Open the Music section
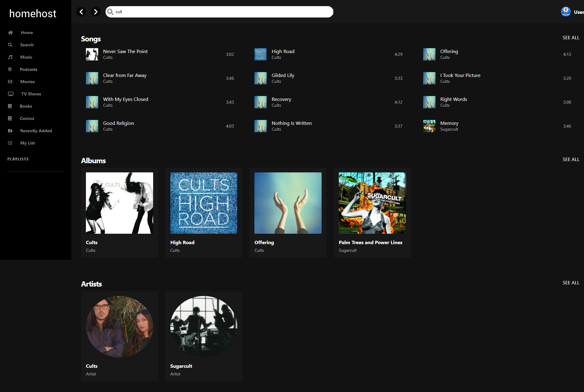The height and width of the screenshot is (392, 584). point(26,57)
